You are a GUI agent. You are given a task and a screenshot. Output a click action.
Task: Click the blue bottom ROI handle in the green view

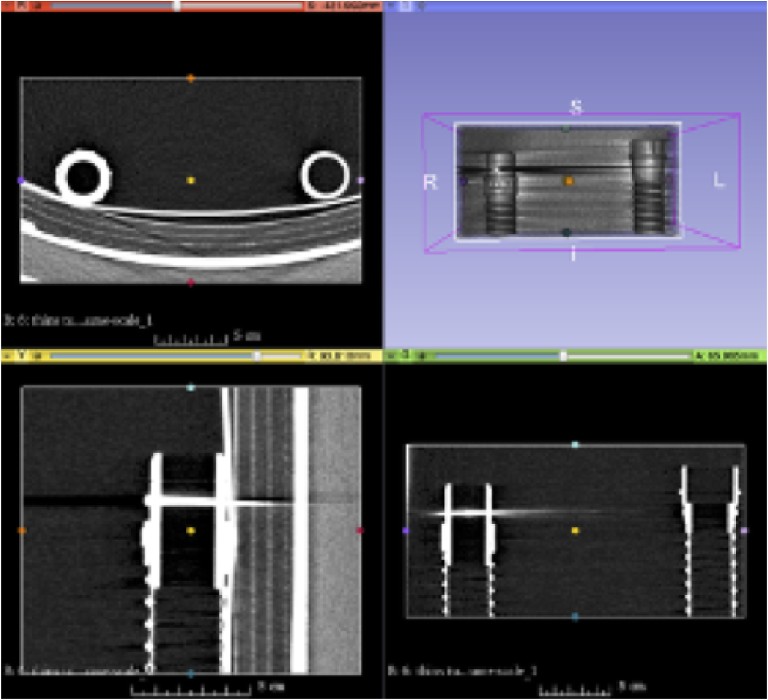(575, 617)
